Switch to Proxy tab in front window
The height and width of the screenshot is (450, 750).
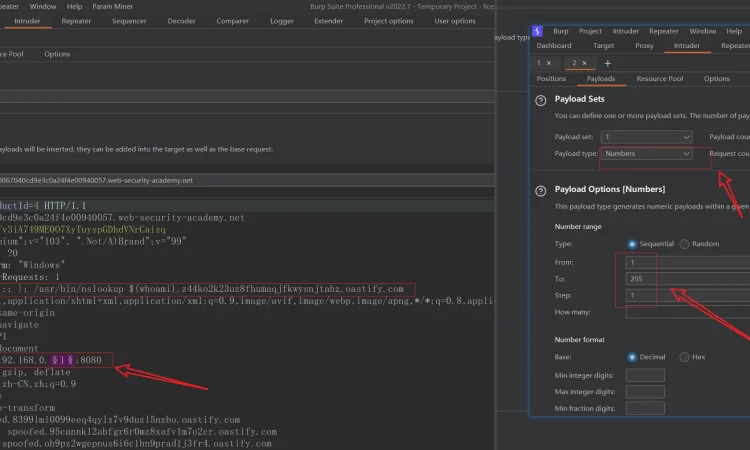pos(644,45)
